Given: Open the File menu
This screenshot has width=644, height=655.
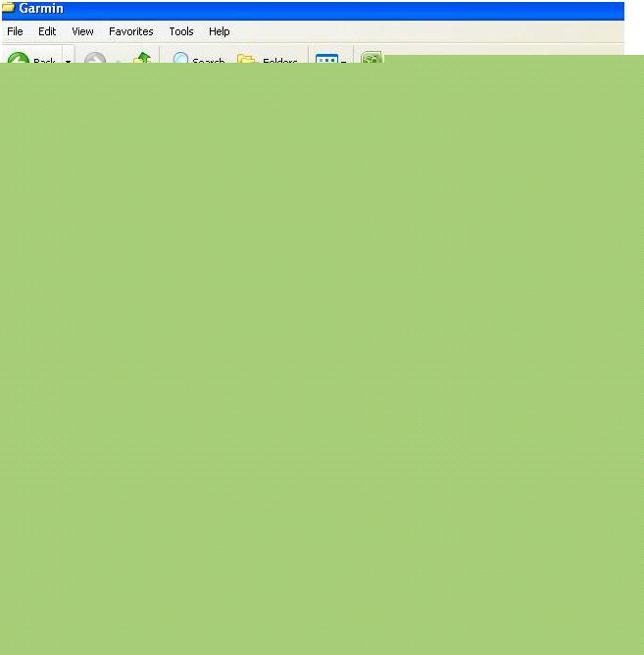Looking at the screenshot, I should click(15, 31).
